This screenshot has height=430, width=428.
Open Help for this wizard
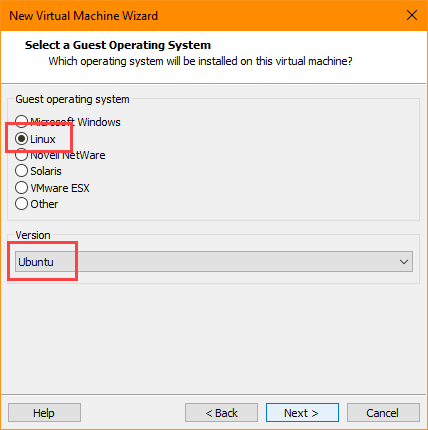point(44,413)
